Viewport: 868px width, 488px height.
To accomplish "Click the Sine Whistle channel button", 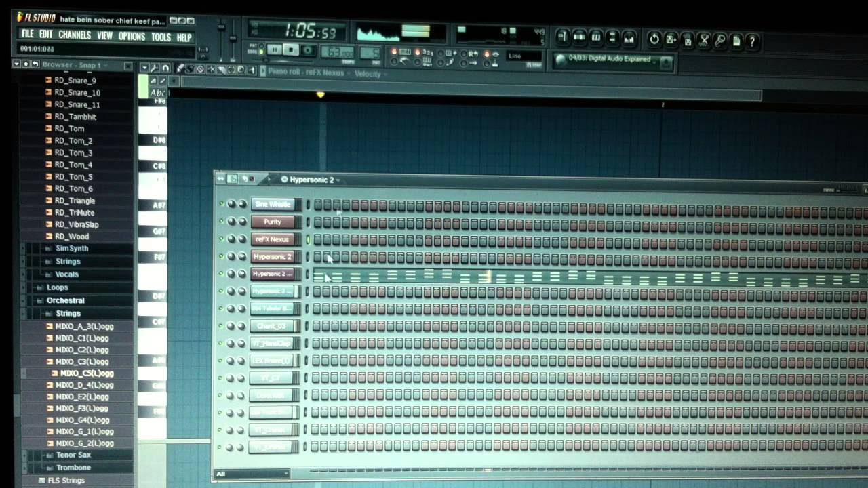I will click(274, 204).
